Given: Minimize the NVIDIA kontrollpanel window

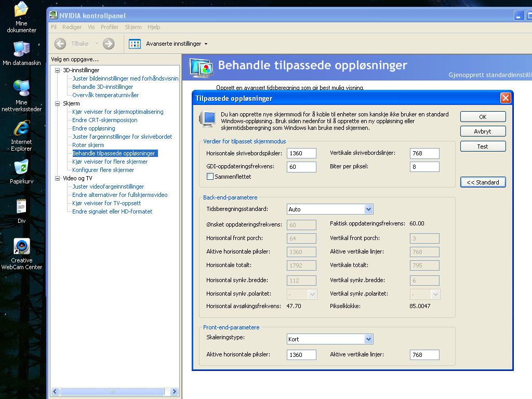Looking at the screenshot, I should 519,16.
